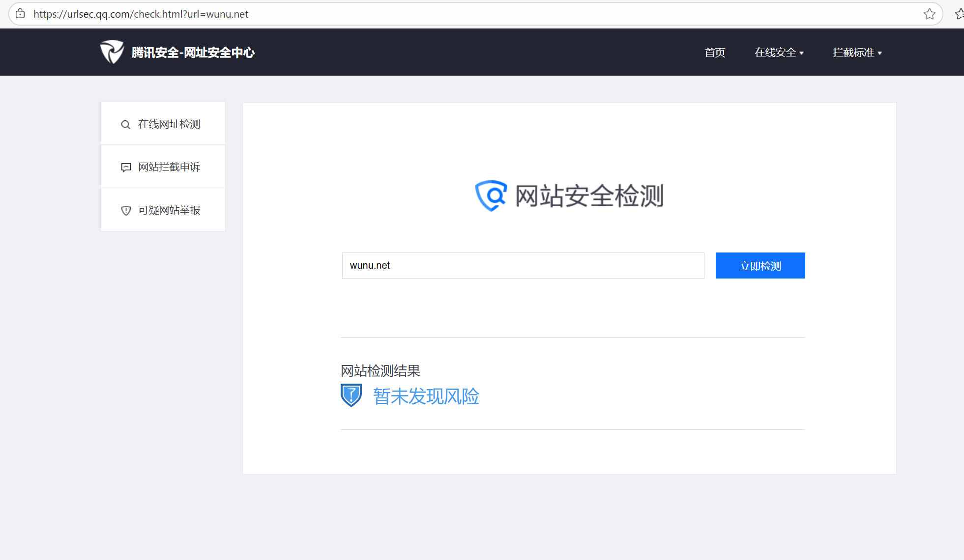
Task: Click the browser address bar URL
Action: [141, 14]
